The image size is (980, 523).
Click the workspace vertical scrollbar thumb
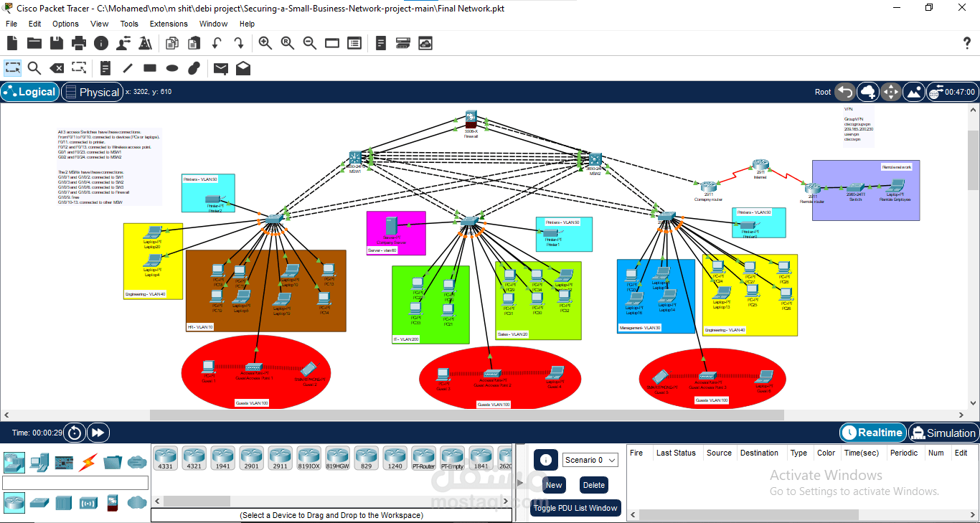[973, 159]
